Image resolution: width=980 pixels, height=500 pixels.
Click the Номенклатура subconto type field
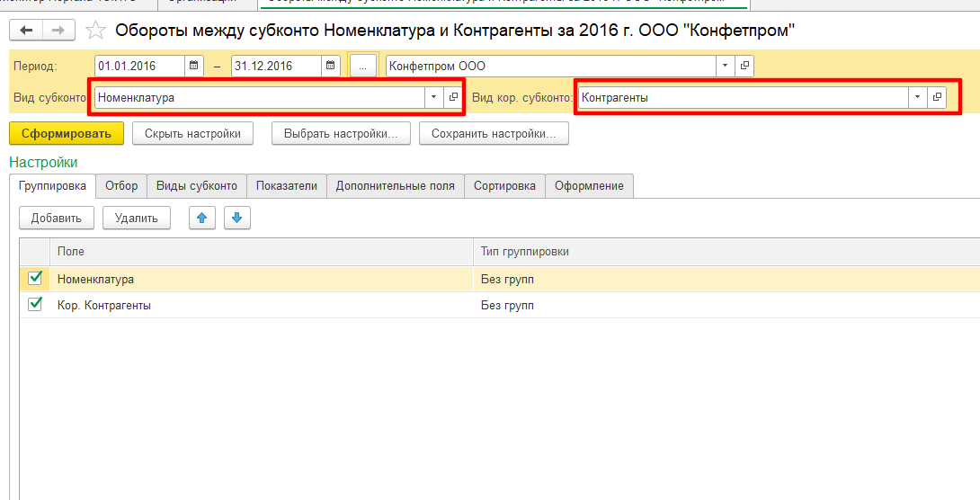point(260,97)
